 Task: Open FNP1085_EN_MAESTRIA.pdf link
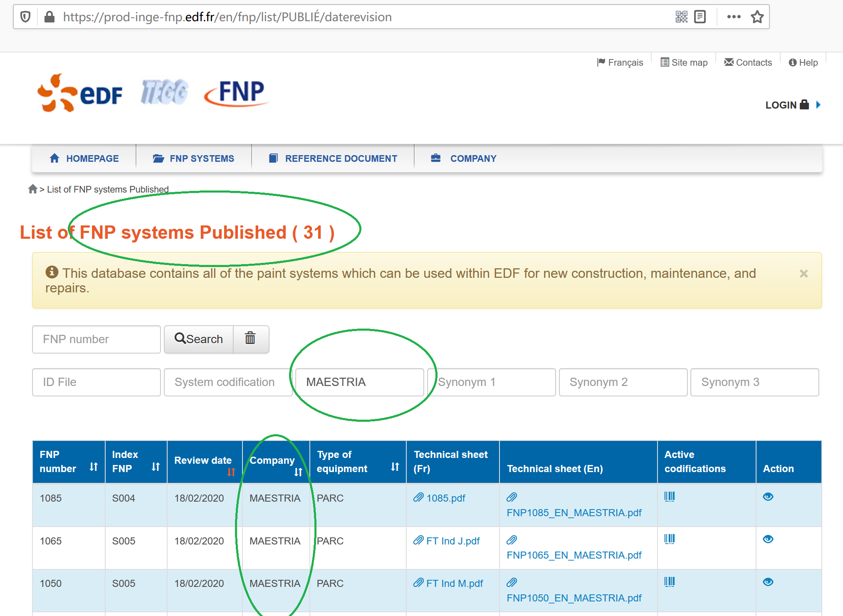[x=574, y=513]
